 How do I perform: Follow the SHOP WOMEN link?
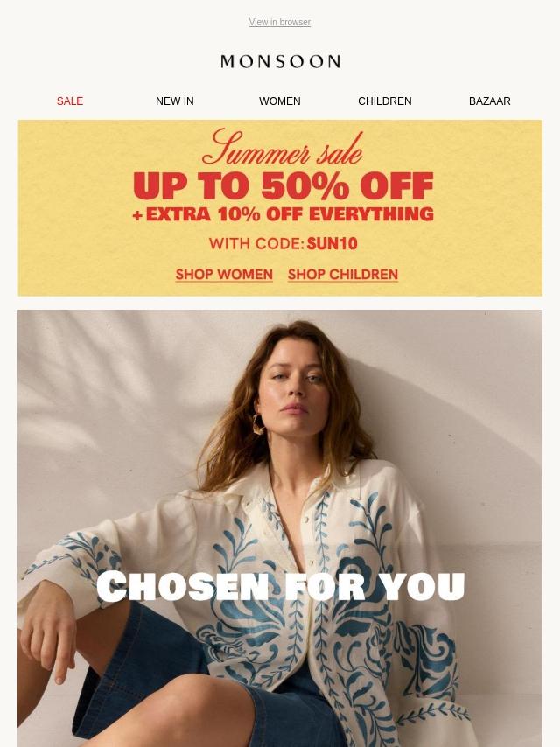[224, 275]
